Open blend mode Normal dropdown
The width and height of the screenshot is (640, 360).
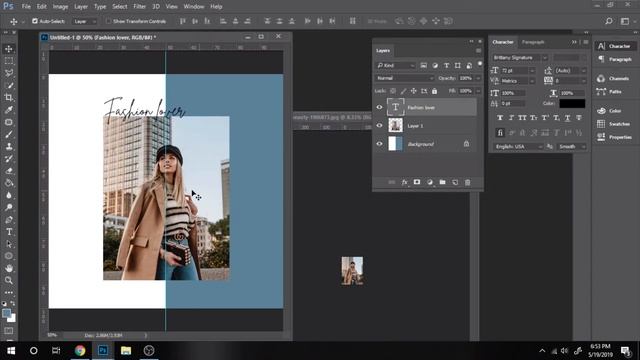pyautogui.click(x=404, y=78)
